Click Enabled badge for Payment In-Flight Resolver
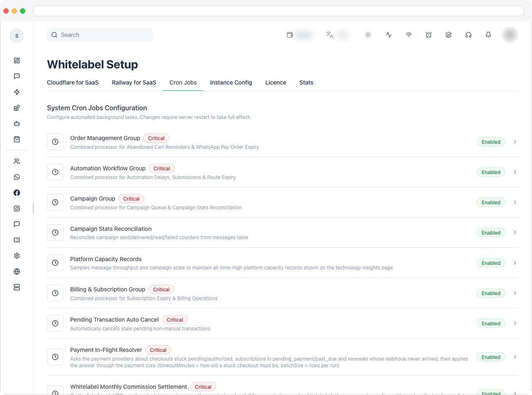Viewport: 532px width, 395px height. pos(491,357)
